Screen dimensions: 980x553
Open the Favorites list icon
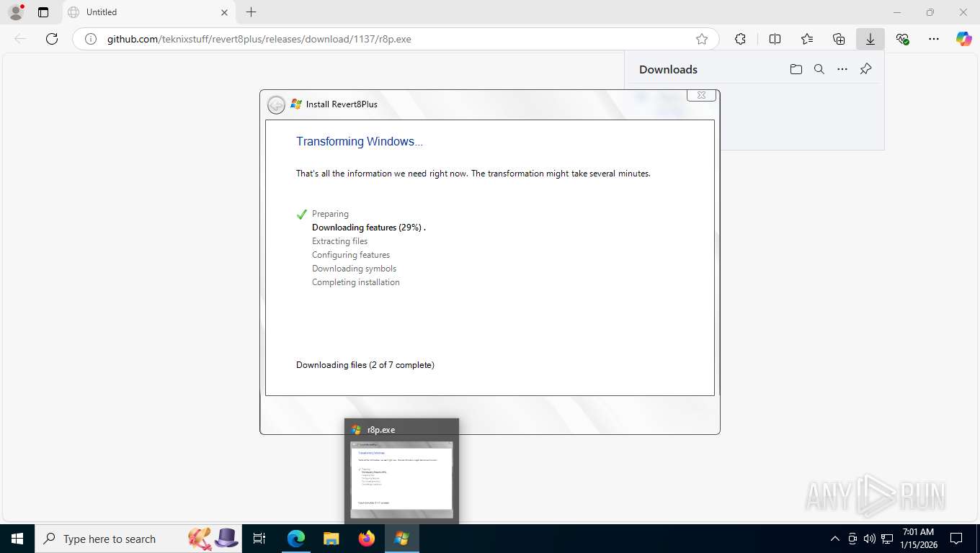click(807, 39)
